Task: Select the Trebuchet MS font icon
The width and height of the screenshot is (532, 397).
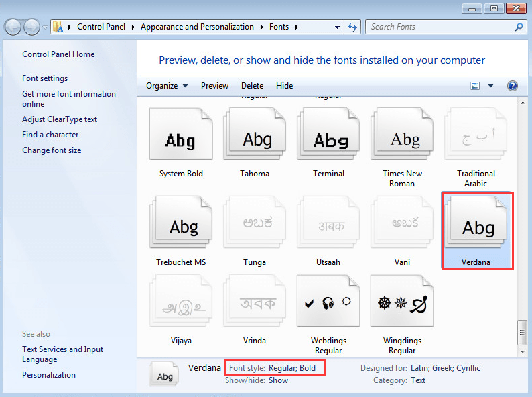Action: (181, 222)
